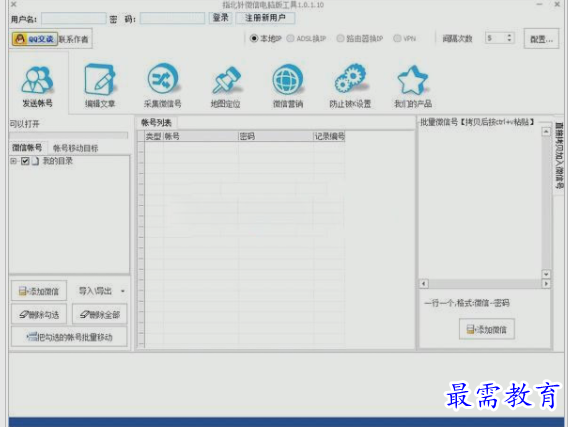Open the vertical side tab for adding 微信号
This screenshot has width=568, height=427.
(559, 156)
